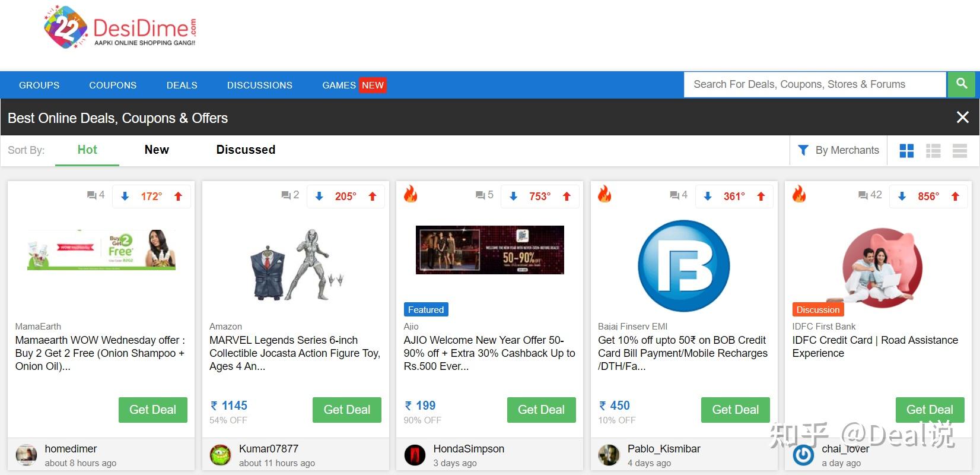980x475 pixels.
Task: Click the hot flame icon on IDFC card
Action: click(799, 194)
